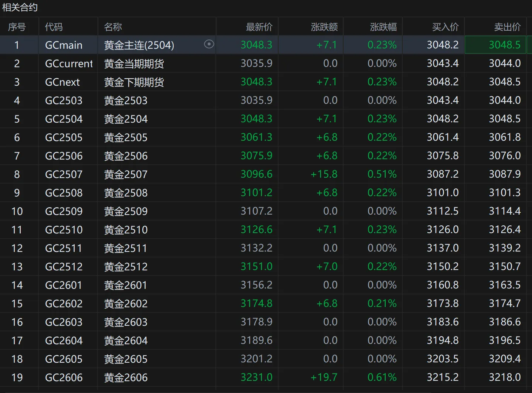Viewport: 532px width, 393px height.
Task: Click the 0.51% change percentage
Action: (382, 174)
